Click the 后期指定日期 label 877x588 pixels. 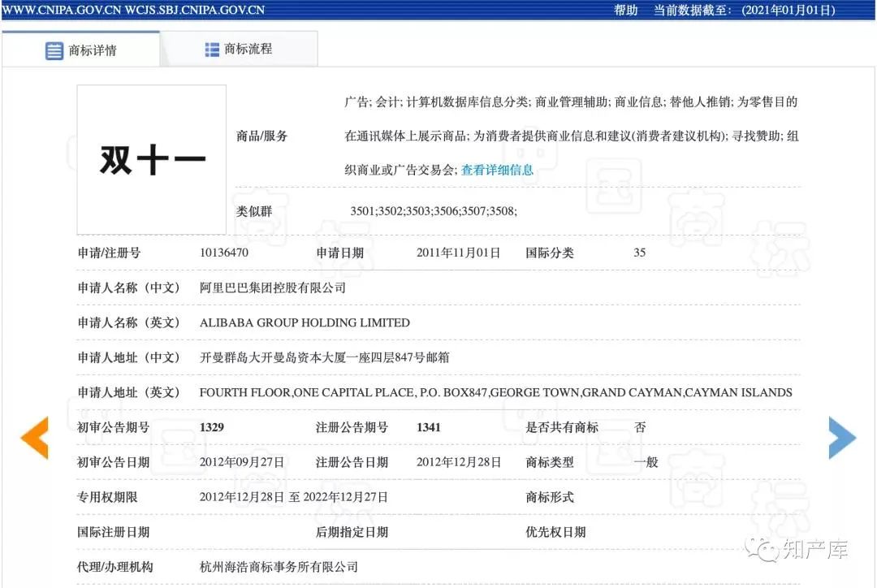point(352,532)
